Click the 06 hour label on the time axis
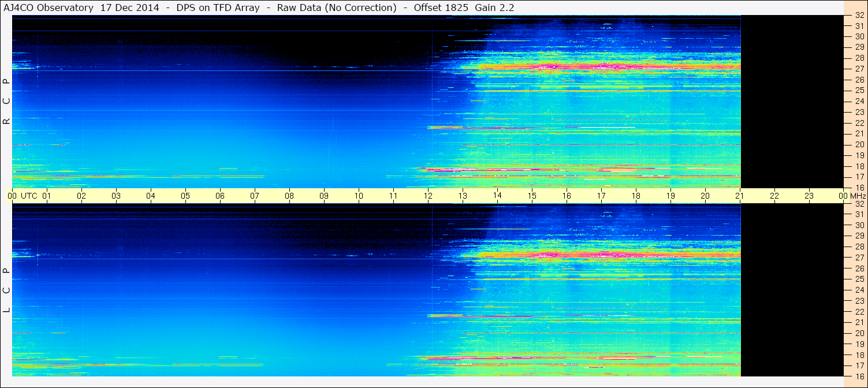This screenshot has height=388, width=868. click(x=220, y=196)
